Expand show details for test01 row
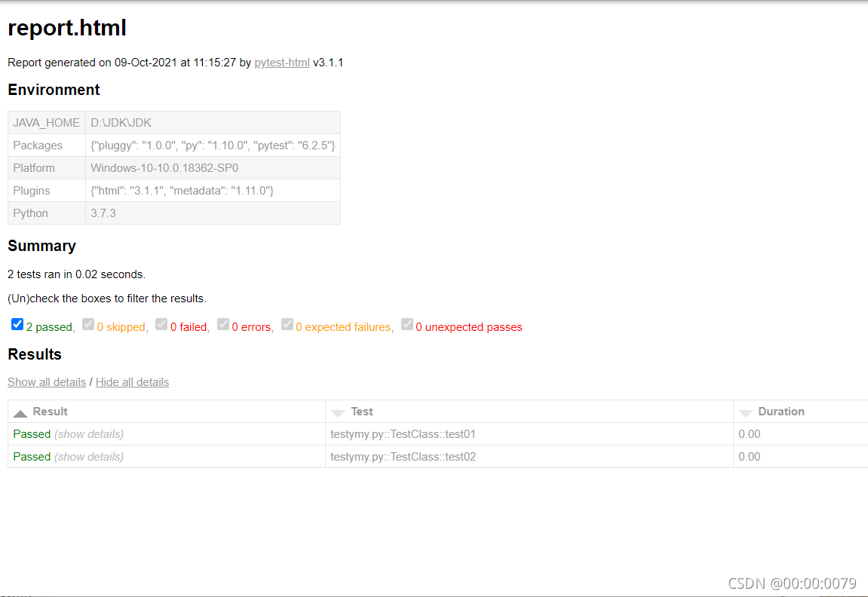The width and height of the screenshot is (868, 597). coord(89,434)
